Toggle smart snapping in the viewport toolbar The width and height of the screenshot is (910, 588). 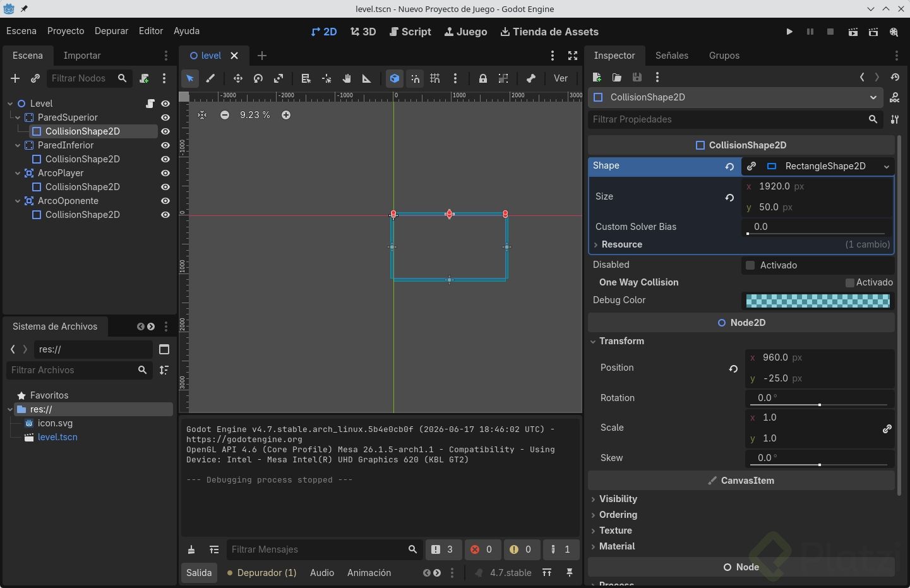pyautogui.click(x=415, y=78)
